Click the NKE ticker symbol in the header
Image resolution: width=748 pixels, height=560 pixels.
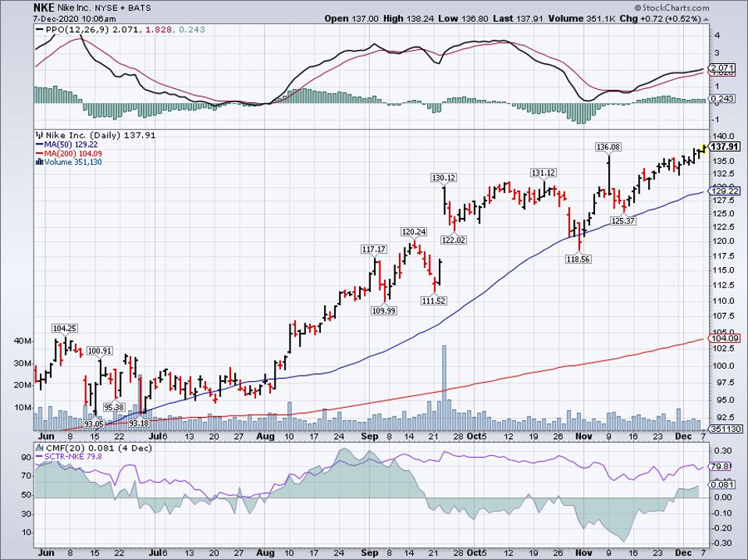coord(44,8)
